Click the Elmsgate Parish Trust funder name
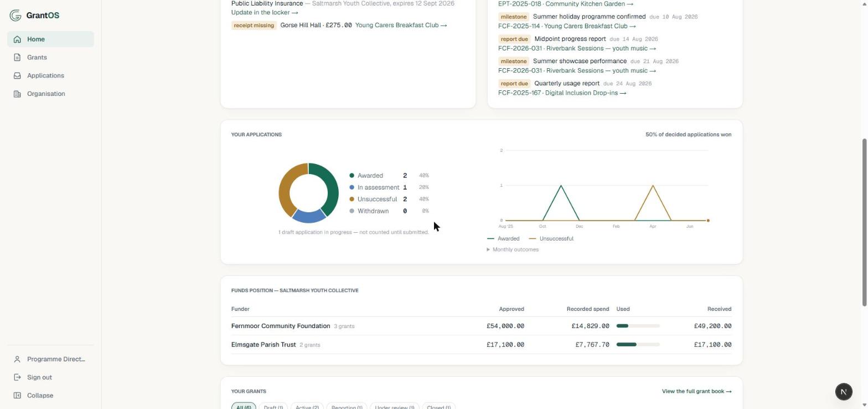The height and width of the screenshot is (409, 868). tap(263, 345)
